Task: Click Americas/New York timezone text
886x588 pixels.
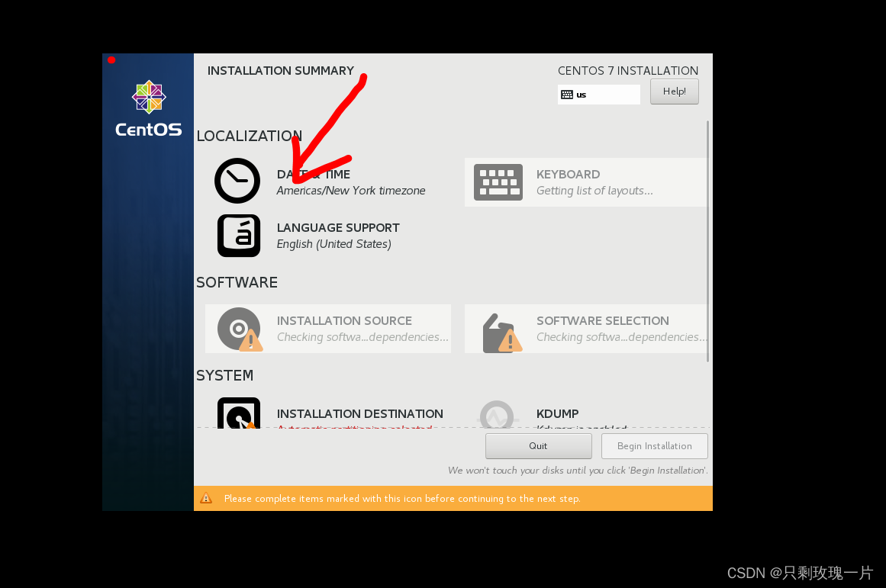Action: click(351, 191)
